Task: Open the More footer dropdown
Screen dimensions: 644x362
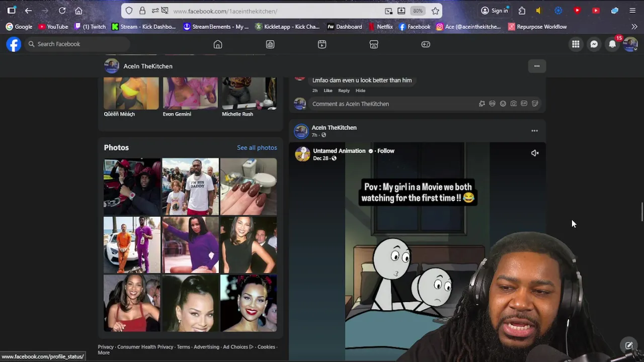Action: [104, 353]
